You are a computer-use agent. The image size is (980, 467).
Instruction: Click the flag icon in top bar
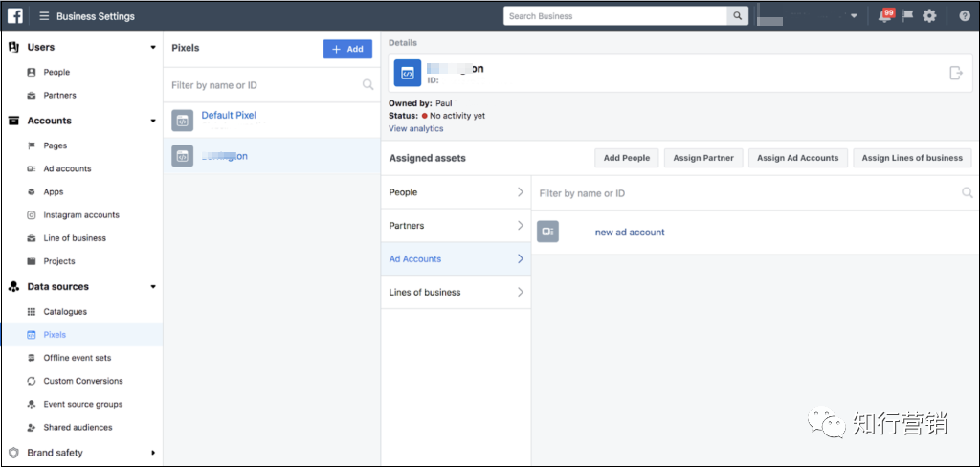tap(907, 16)
